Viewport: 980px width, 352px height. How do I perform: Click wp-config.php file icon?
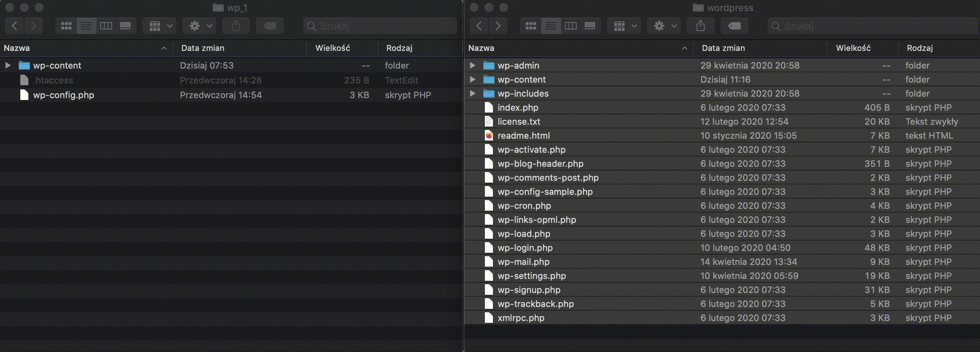pyautogui.click(x=24, y=95)
